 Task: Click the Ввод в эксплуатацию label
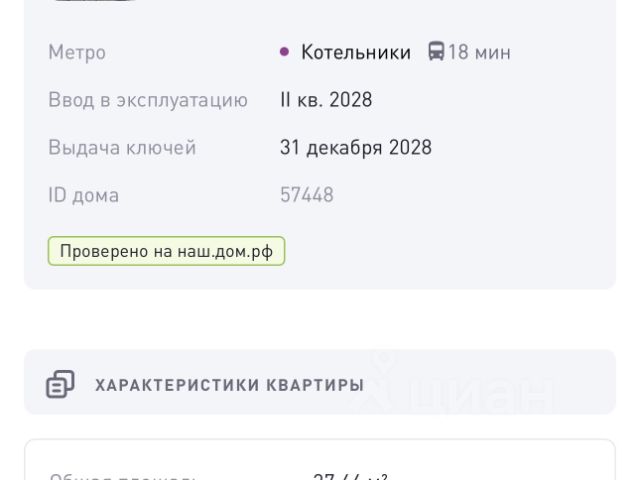[x=148, y=100]
